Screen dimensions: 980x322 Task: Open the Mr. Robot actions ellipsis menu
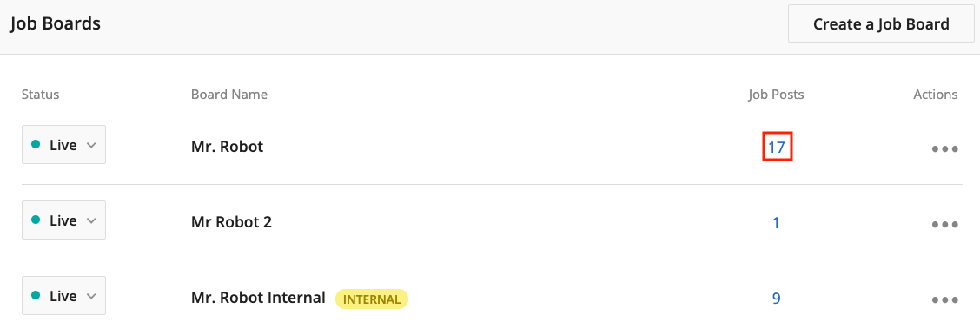tap(944, 150)
